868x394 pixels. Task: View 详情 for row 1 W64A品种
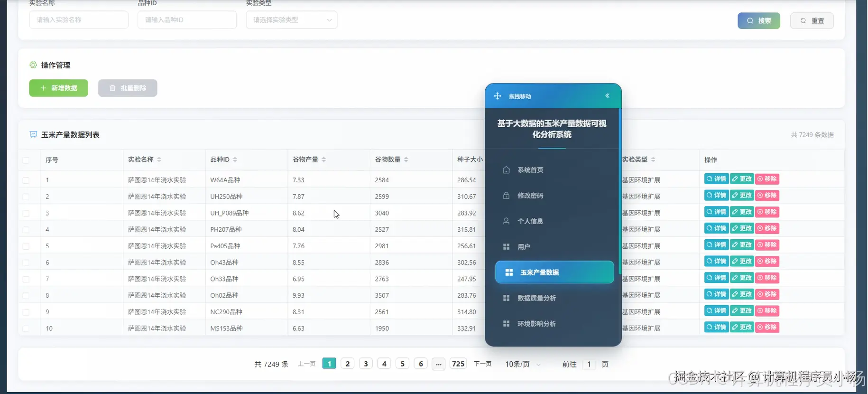(x=716, y=179)
